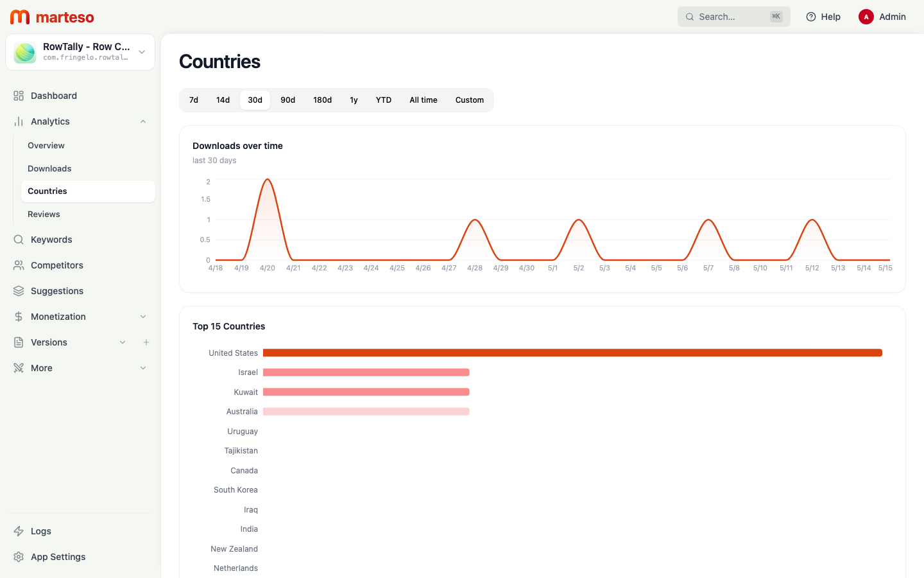Click the Kuwait bar in chart
The height and width of the screenshot is (578, 924).
tap(366, 392)
